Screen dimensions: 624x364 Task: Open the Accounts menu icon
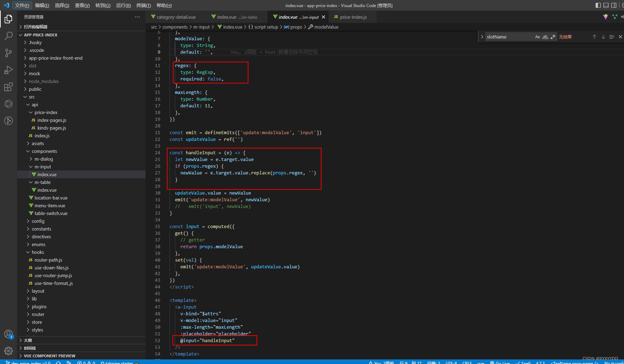click(x=8, y=334)
